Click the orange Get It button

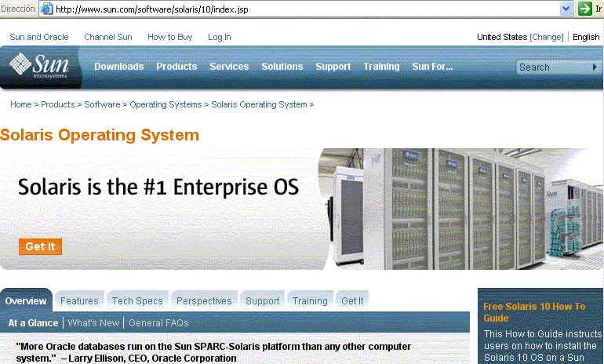tap(41, 246)
